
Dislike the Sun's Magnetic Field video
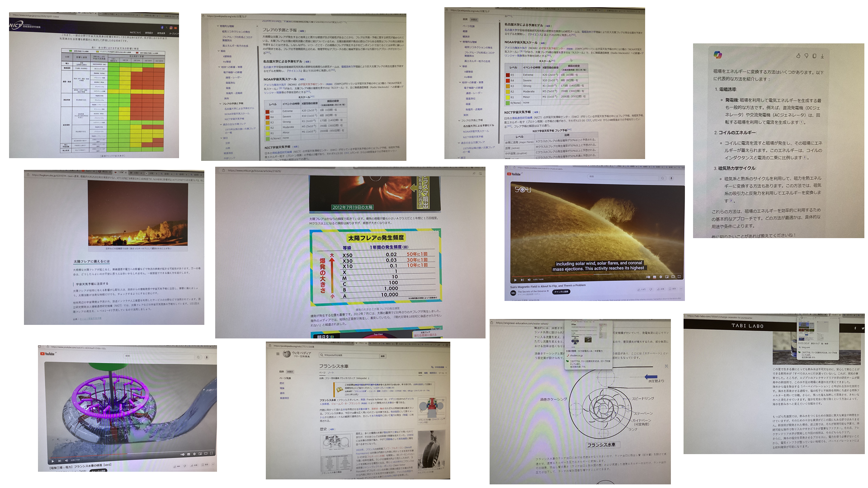coord(651,290)
